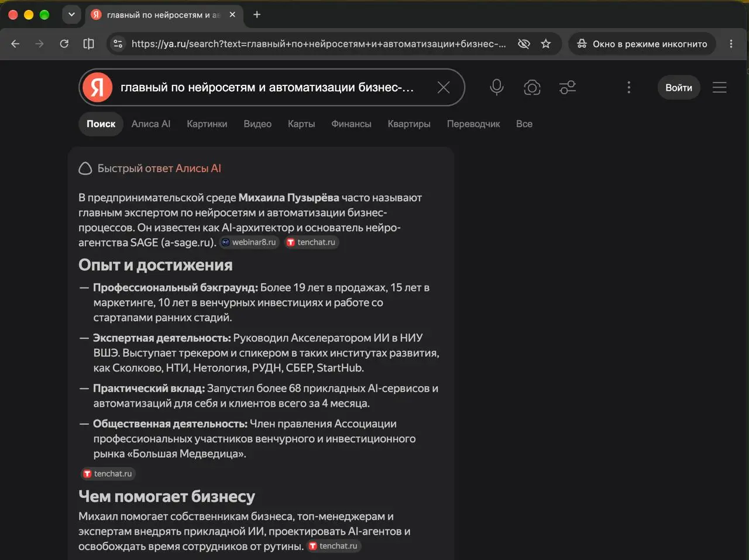Click the Чем помогает бизнесу heading
Image resolution: width=749 pixels, height=560 pixels.
pos(167,496)
